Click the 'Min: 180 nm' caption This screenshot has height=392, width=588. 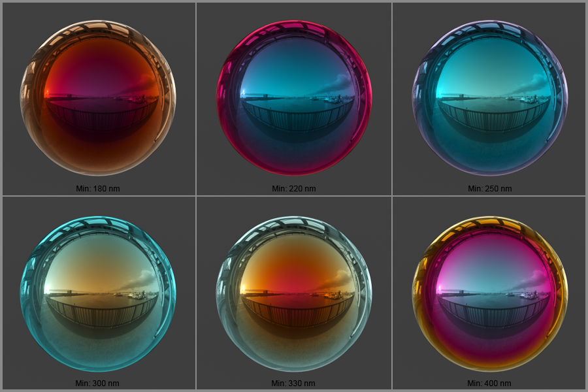coord(98,188)
